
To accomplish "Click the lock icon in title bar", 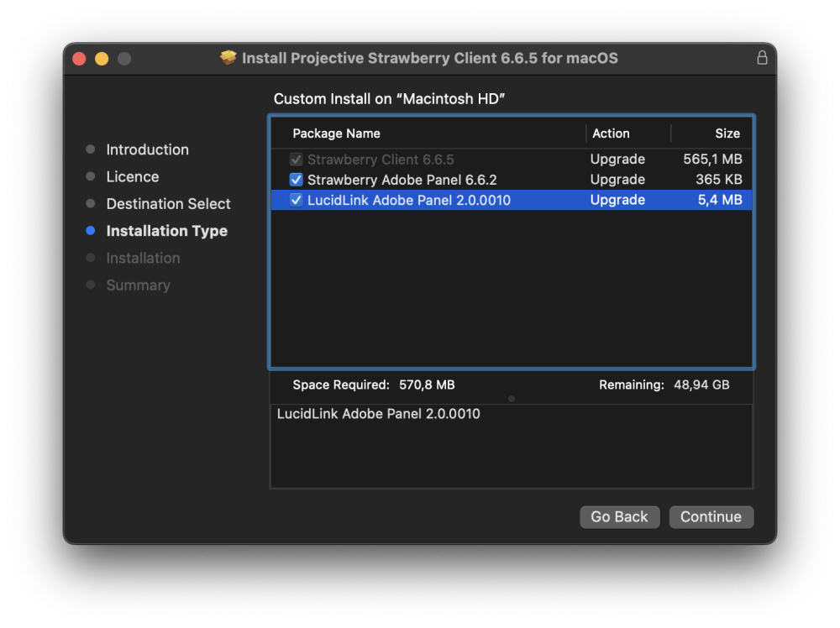I will (x=762, y=58).
